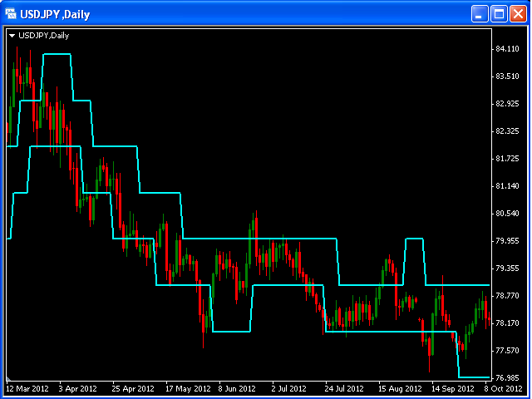Click the 24 Jul 2012 date label

[344, 389]
